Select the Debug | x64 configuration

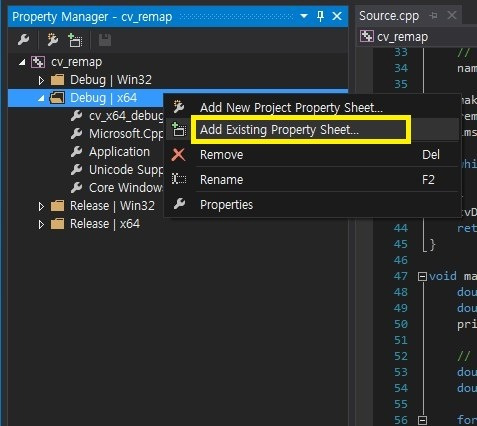(x=103, y=98)
